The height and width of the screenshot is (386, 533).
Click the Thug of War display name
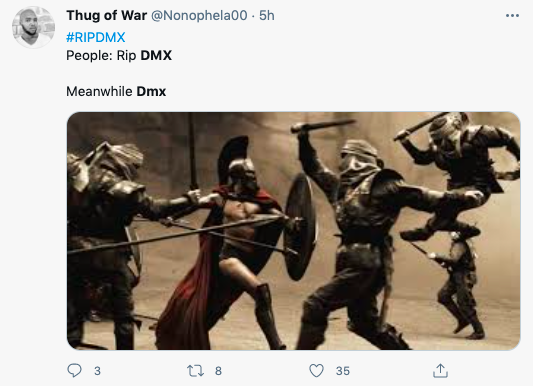pyautogui.click(x=106, y=16)
